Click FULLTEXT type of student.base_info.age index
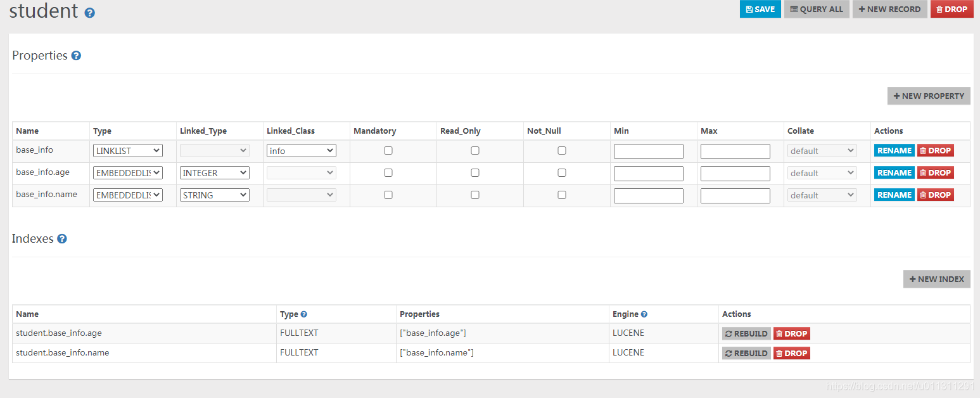This screenshot has width=980, height=398. tap(299, 333)
